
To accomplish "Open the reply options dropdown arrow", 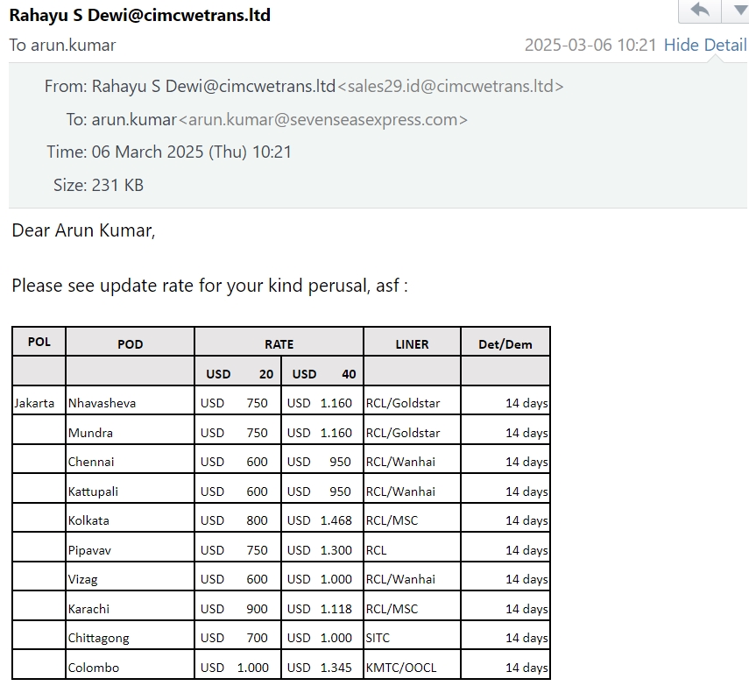I will (x=734, y=11).
